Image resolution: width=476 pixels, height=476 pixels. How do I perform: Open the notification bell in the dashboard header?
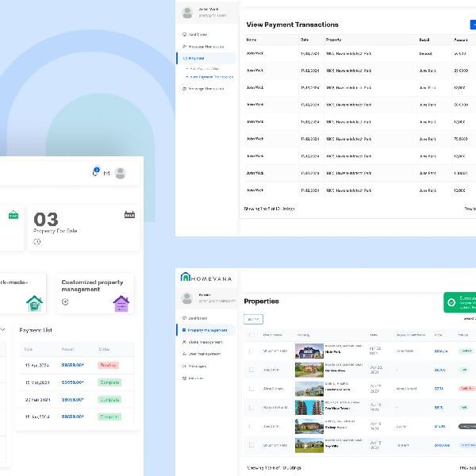tap(96, 173)
